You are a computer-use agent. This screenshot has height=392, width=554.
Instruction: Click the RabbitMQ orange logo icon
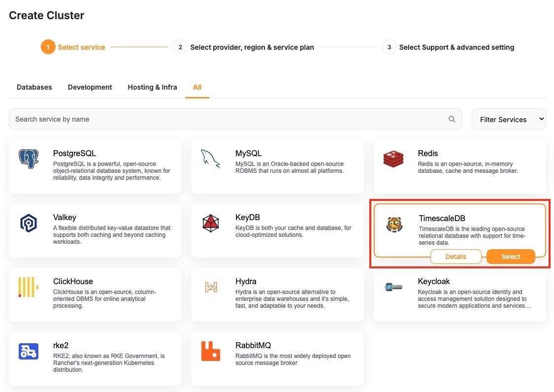[x=211, y=351]
